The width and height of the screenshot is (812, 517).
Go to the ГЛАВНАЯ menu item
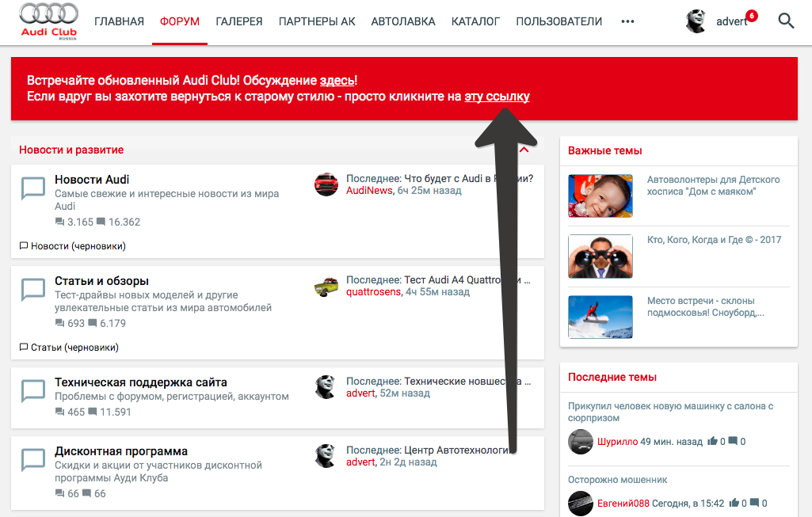click(119, 21)
